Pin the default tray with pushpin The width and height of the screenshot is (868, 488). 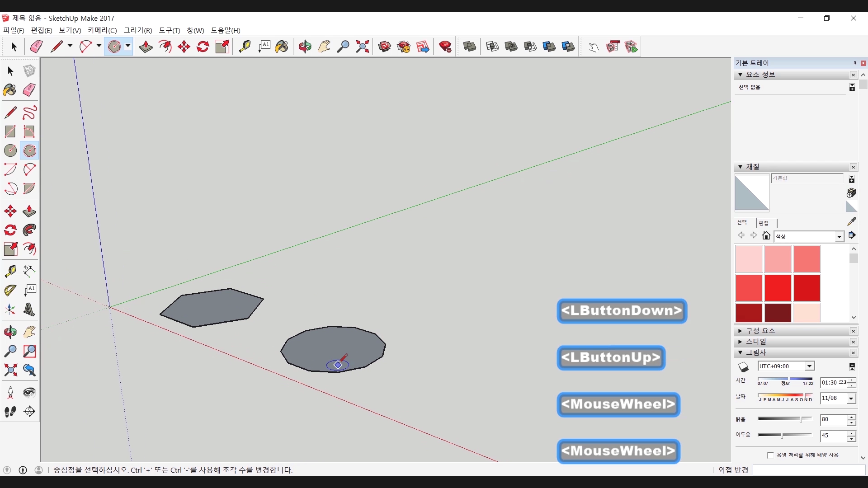pyautogui.click(x=854, y=63)
